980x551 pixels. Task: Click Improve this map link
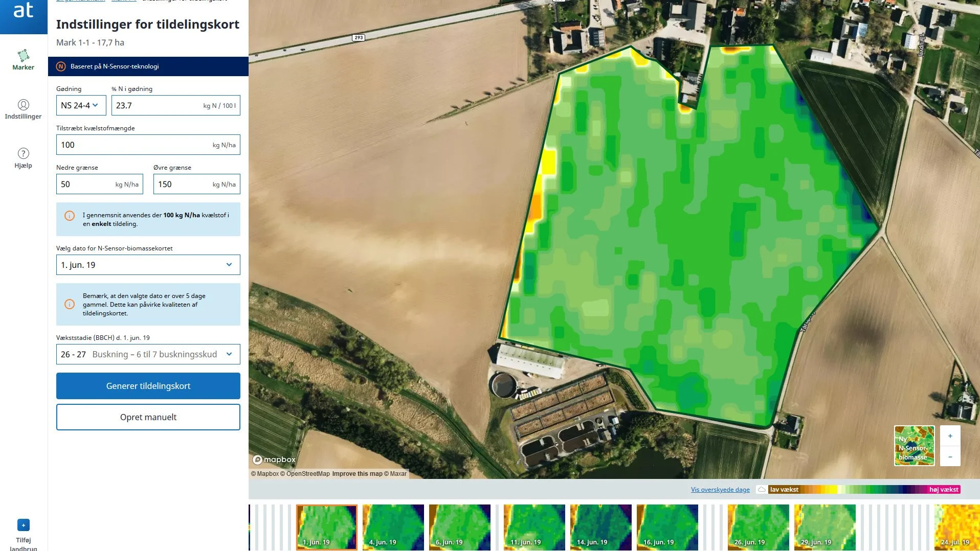(x=357, y=474)
